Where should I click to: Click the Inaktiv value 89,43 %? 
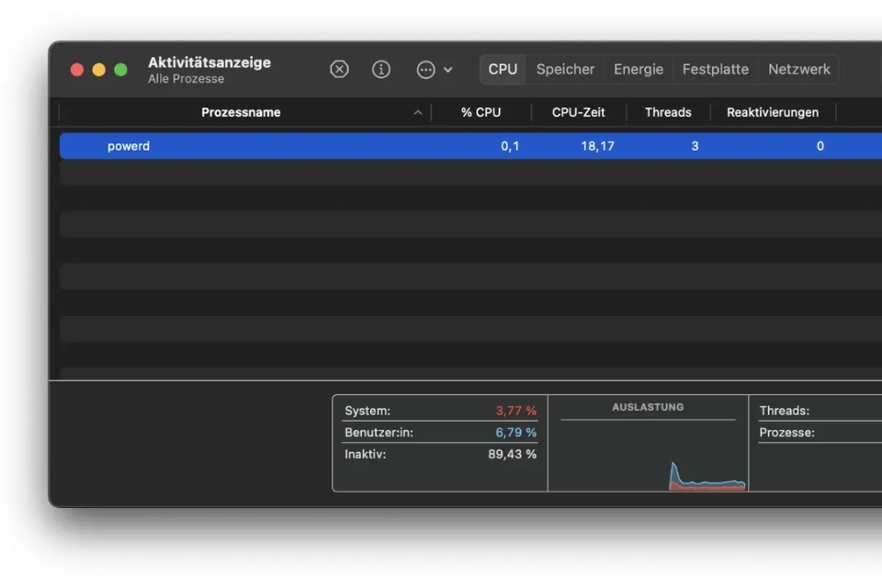[512, 454]
